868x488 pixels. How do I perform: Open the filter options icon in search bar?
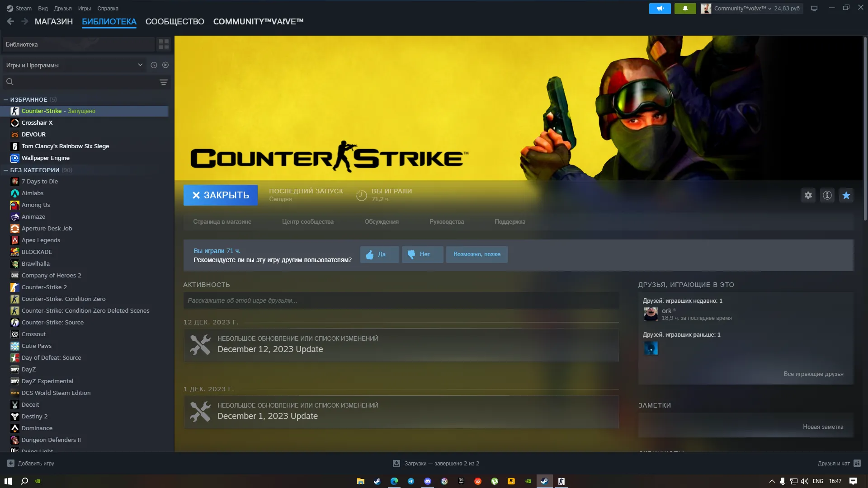tap(163, 82)
